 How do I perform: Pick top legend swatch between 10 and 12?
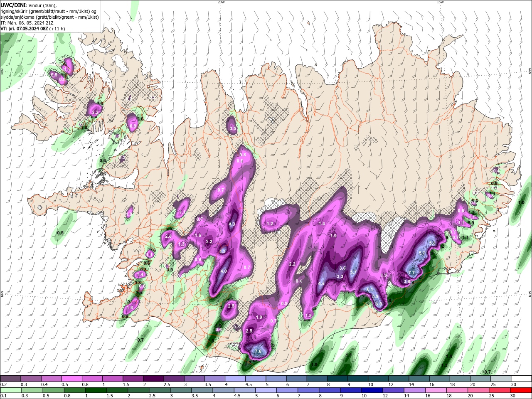pos(378,379)
